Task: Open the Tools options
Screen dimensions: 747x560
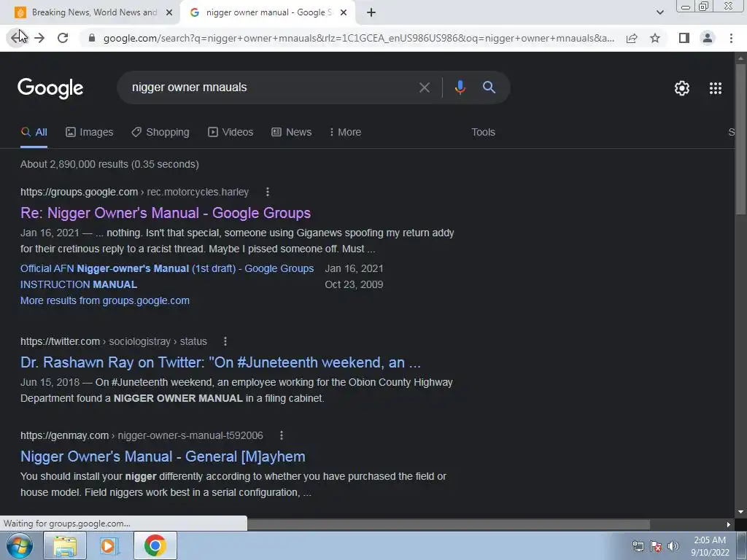Action: tap(483, 133)
